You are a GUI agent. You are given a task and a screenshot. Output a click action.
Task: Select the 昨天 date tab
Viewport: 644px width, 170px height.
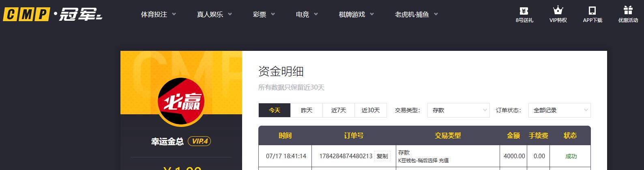(x=307, y=110)
